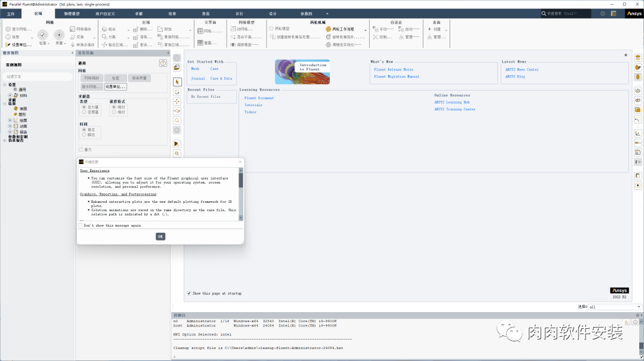This screenshot has height=361, width=644.
Task: Click the fit-to-window icon in graphics toolbar
Action: click(177, 153)
